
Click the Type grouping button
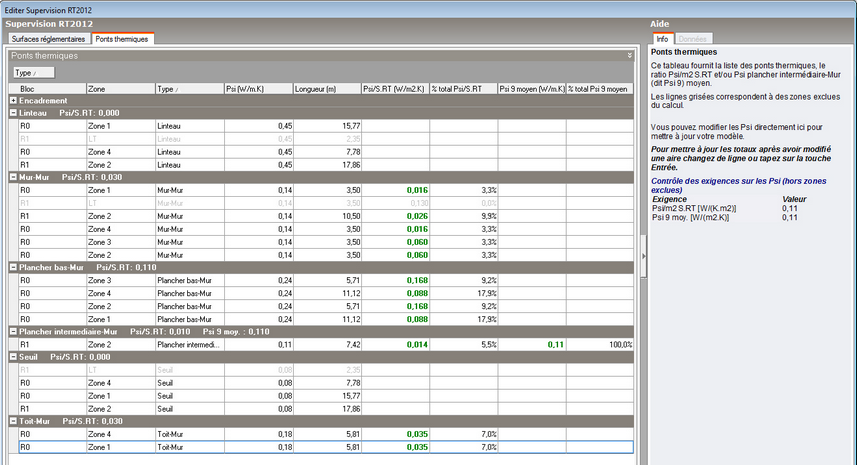point(33,72)
